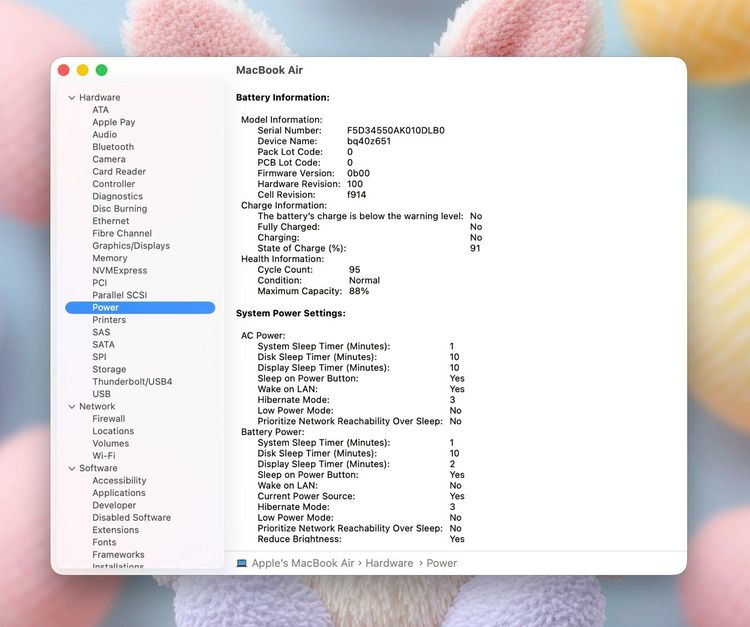Open Extensions in the sidebar
This screenshot has height=627, width=750.
pos(116,530)
